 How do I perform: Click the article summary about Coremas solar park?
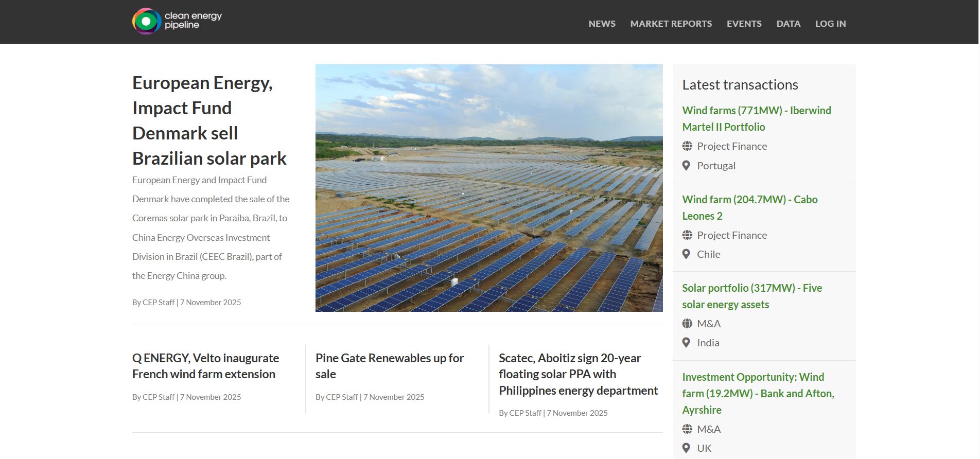click(211, 228)
